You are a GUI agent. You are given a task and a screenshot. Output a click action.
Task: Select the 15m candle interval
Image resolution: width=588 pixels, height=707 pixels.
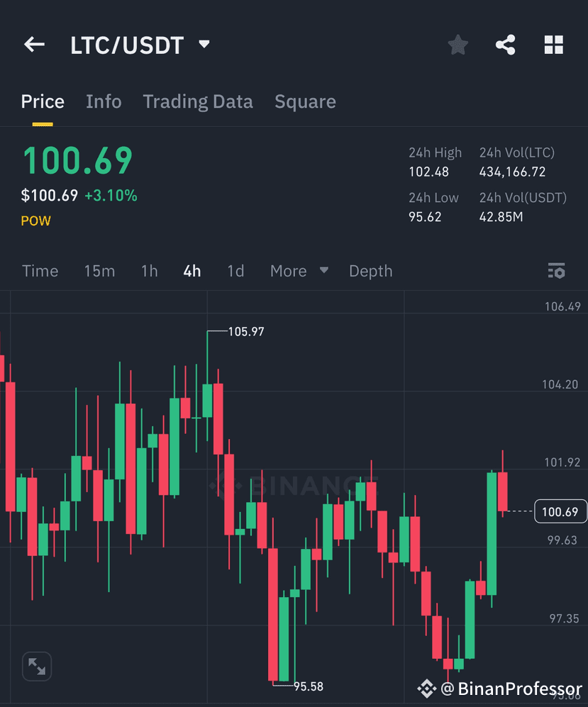(x=99, y=271)
